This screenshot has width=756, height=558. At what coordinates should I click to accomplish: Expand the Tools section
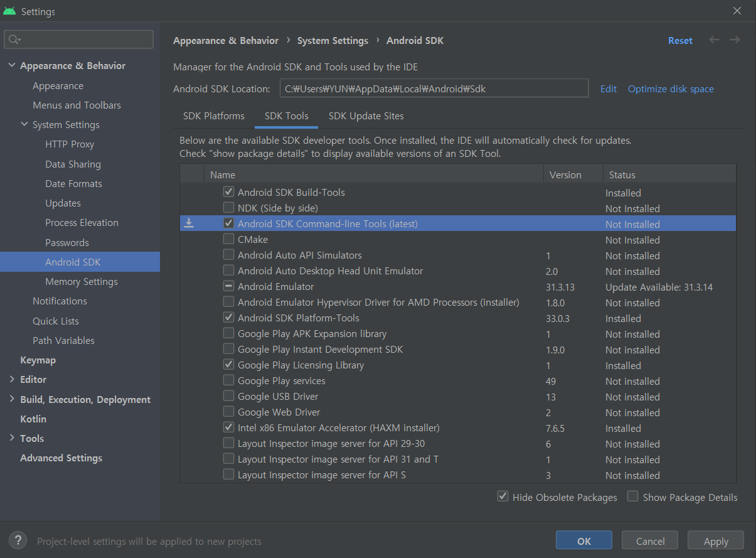coord(12,438)
